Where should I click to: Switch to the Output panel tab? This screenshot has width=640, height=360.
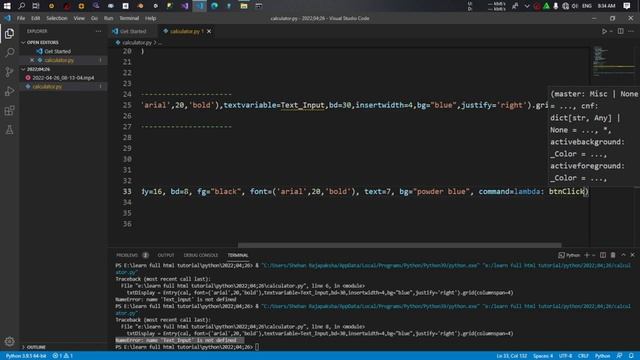click(x=166, y=255)
